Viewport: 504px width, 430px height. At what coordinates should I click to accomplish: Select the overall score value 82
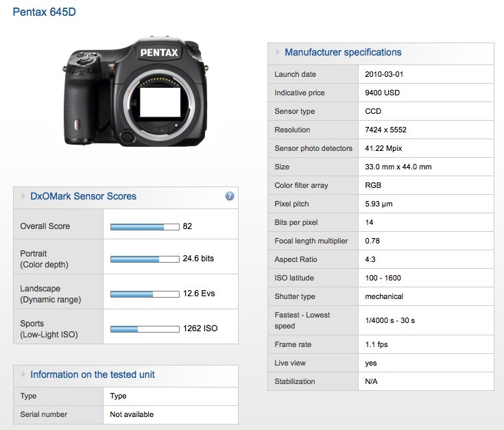(x=187, y=226)
